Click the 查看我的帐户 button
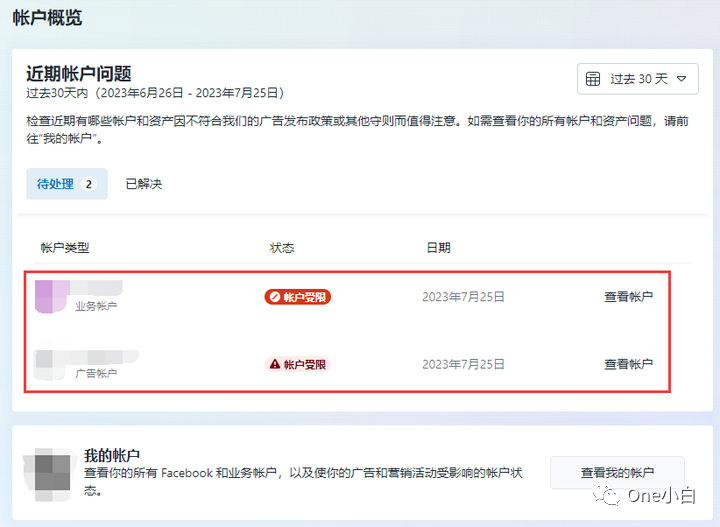This screenshot has height=527, width=720. tap(617, 472)
